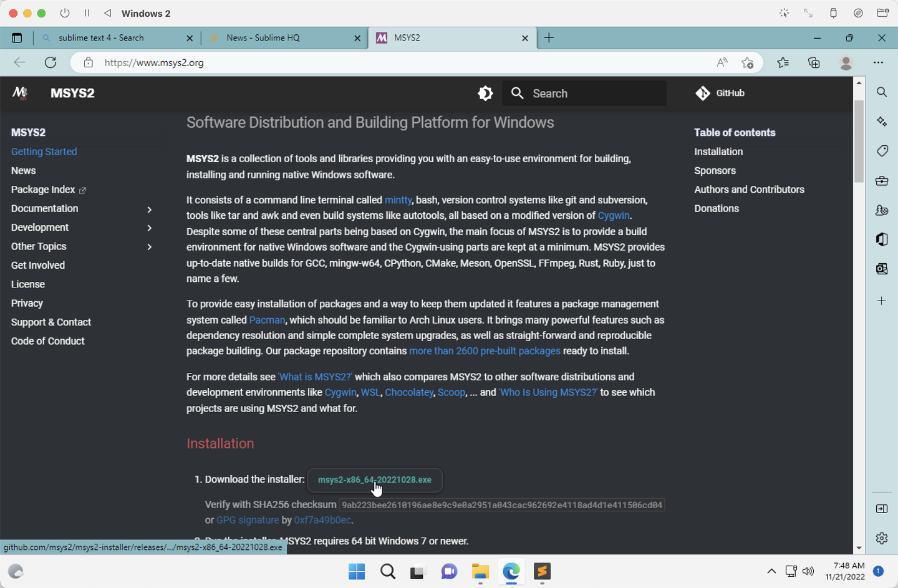Open the GitHub link in the site header

(x=720, y=93)
